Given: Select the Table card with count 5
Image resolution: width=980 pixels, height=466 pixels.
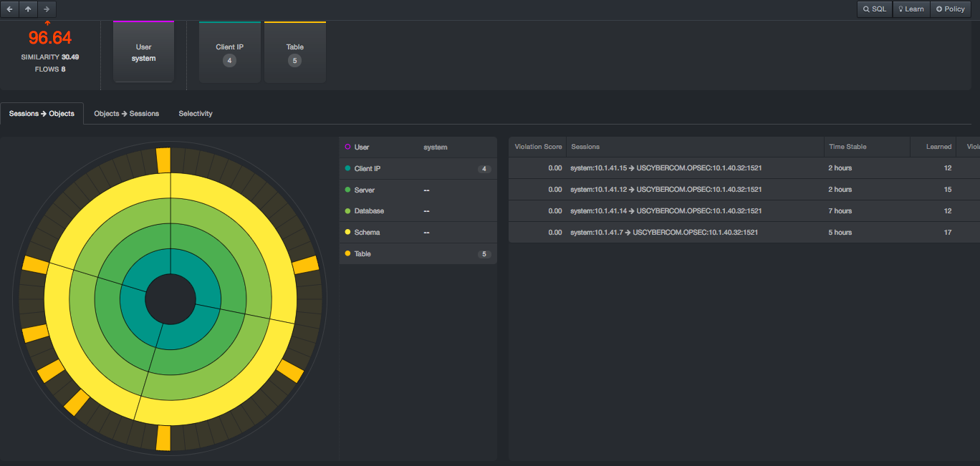Looking at the screenshot, I should [x=294, y=53].
